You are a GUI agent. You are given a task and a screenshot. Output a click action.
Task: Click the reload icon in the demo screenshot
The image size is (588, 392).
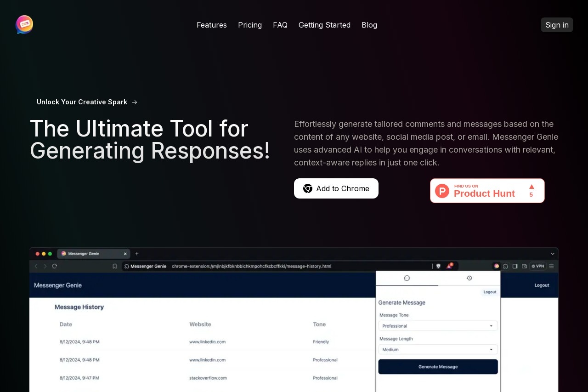tap(55, 266)
